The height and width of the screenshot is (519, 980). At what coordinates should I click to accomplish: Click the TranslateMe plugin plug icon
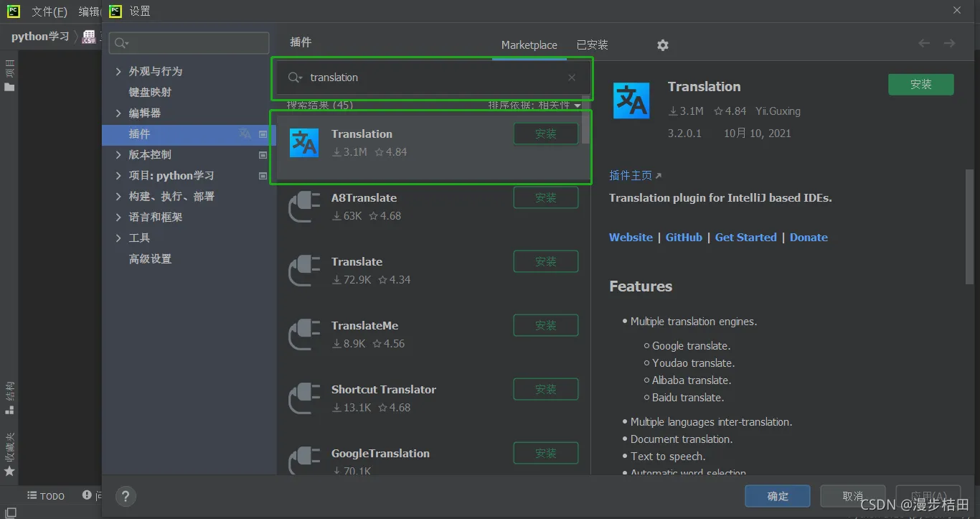pos(304,335)
